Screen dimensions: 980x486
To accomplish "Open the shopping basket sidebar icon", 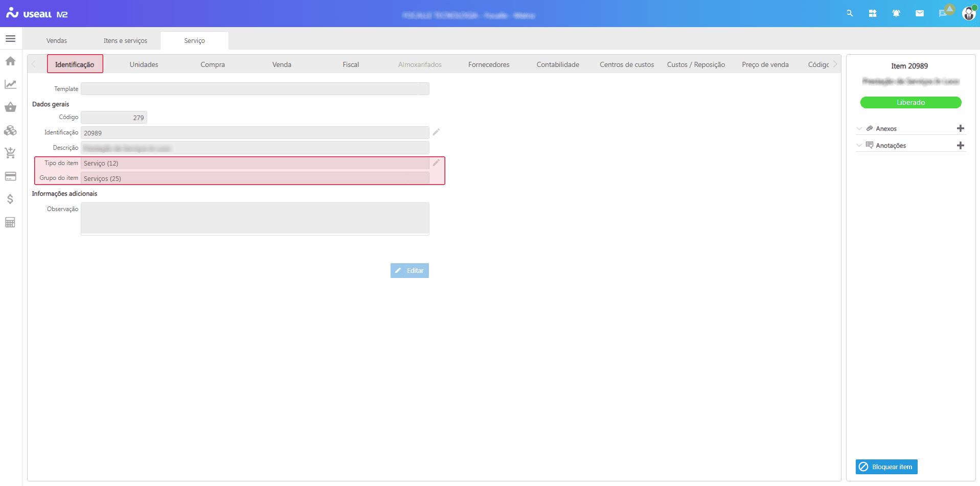I will tap(10, 107).
